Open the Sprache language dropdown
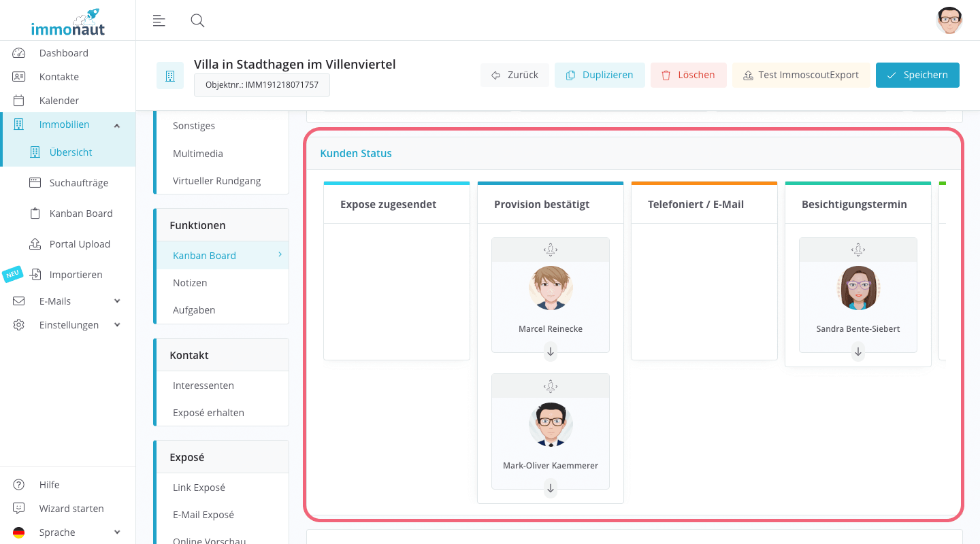The image size is (980, 544). point(116,532)
